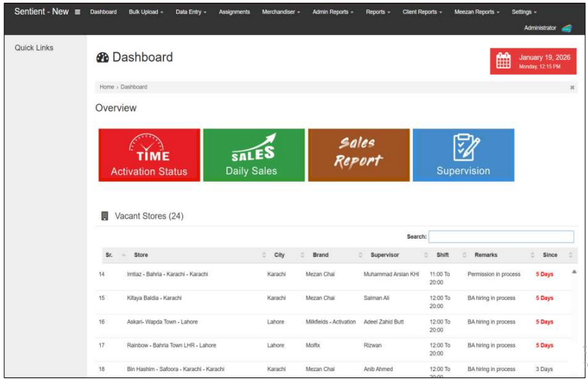Screen dimensions: 588x380
Task: Expand the Bulk Upload dropdown menu
Action: pyautogui.click(x=146, y=12)
